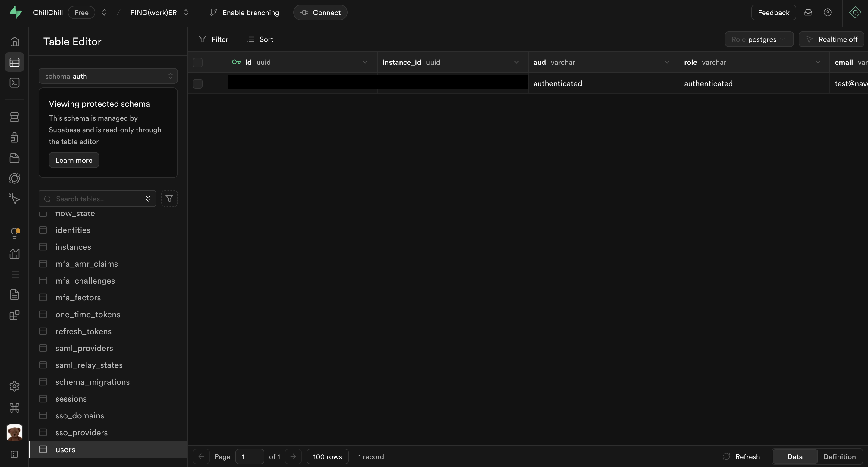
Task: Open the Database sidebar icon
Action: [14, 117]
